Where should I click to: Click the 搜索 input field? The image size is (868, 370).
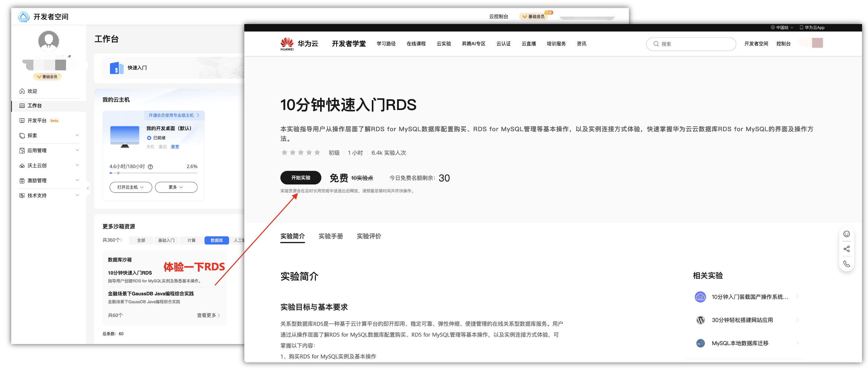(x=691, y=44)
